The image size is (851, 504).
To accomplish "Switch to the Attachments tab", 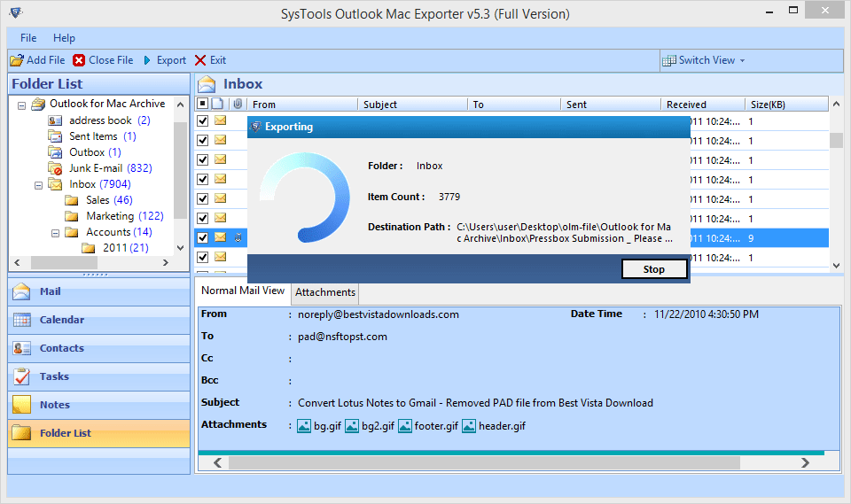I will click(325, 292).
